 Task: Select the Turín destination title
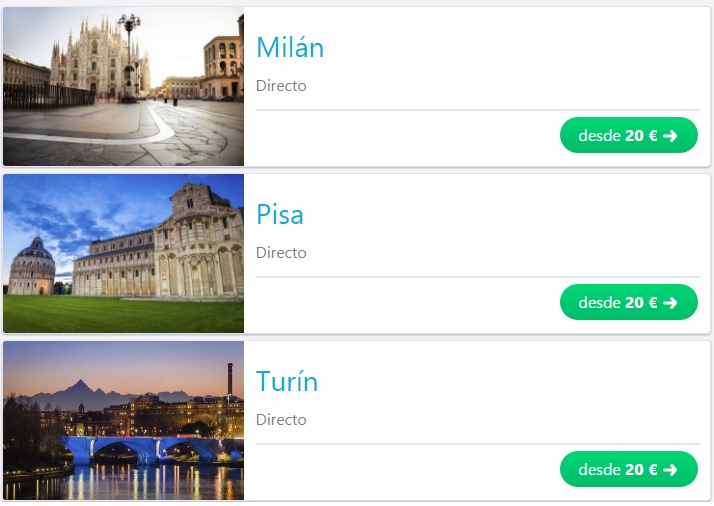coord(287,381)
